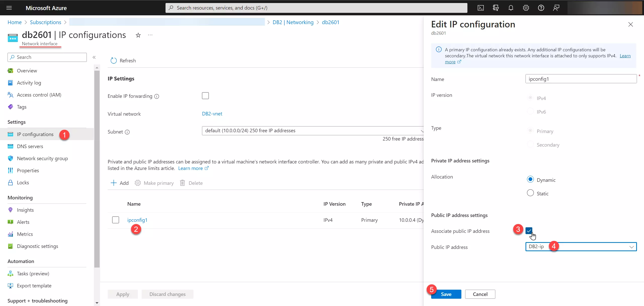Click the Name field containing ipconfig1
Screen dimensions: 644x306
581,79
